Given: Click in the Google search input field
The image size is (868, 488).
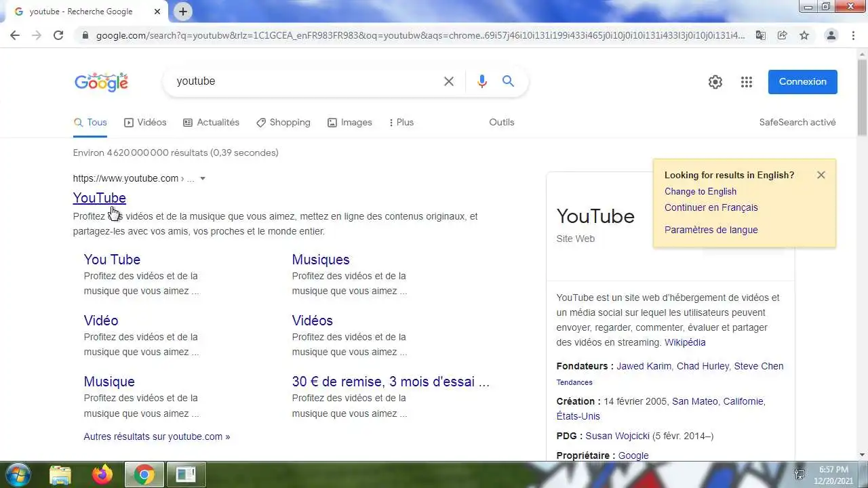Looking at the screenshot, I should (x=305, y=81).
